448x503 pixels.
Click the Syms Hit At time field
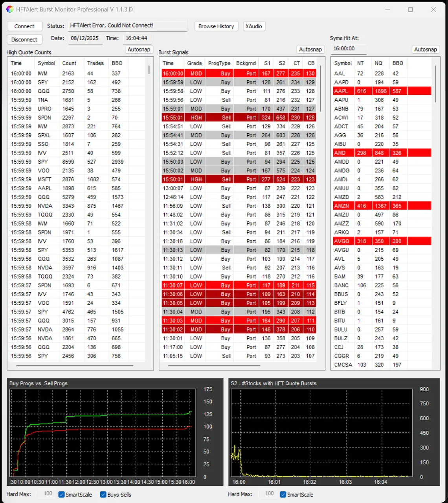pos(348,49)
